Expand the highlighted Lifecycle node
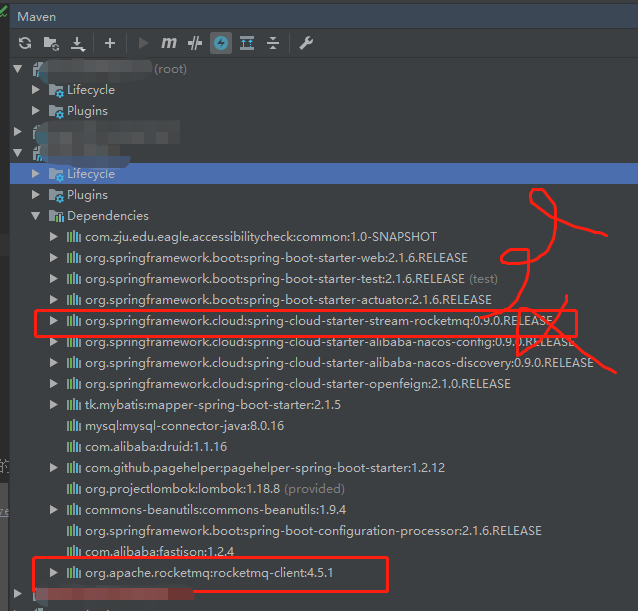Image resolution: width=638 pixels, height=611 pixels. [35, 174]
